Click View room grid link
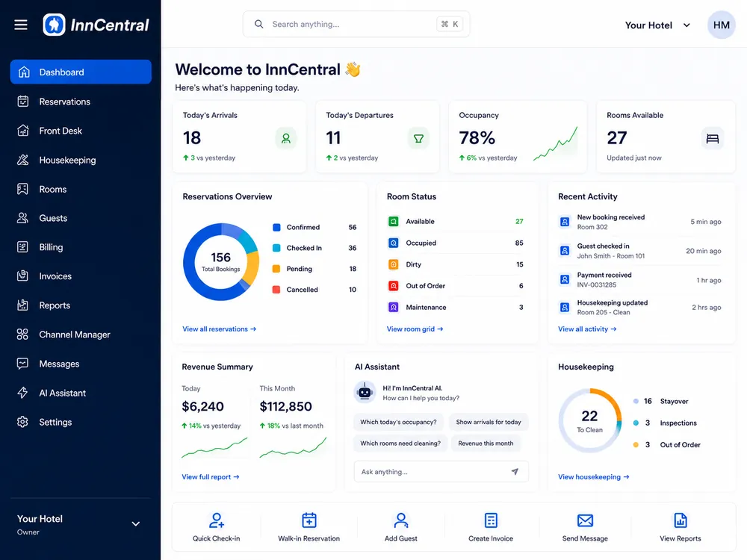 tap(415, 329)
